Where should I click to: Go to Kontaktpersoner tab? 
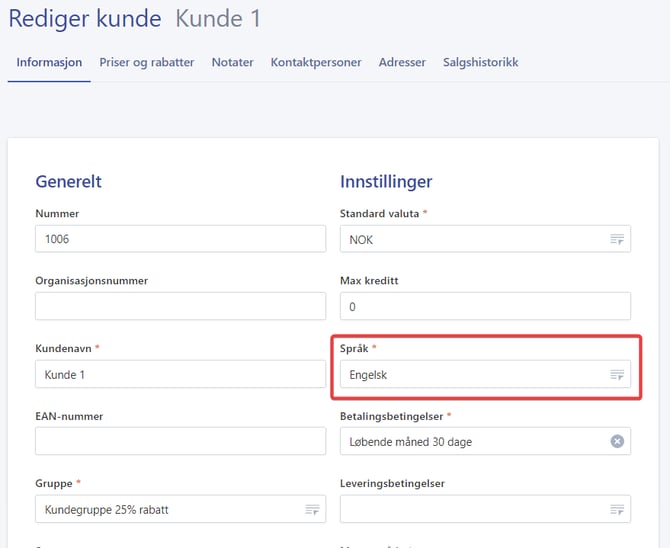click(x=316, y=62)
